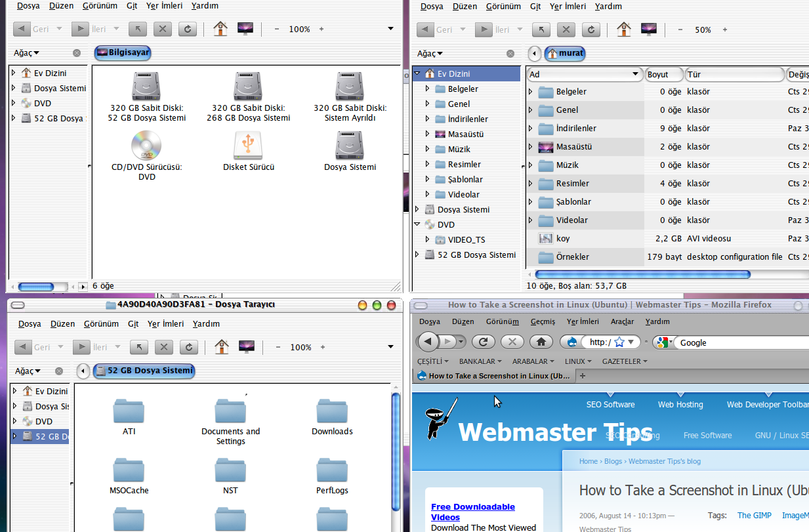Click Home icon in murat window toolbar
This screenshot has height=532, width=809.
[624, 30]
